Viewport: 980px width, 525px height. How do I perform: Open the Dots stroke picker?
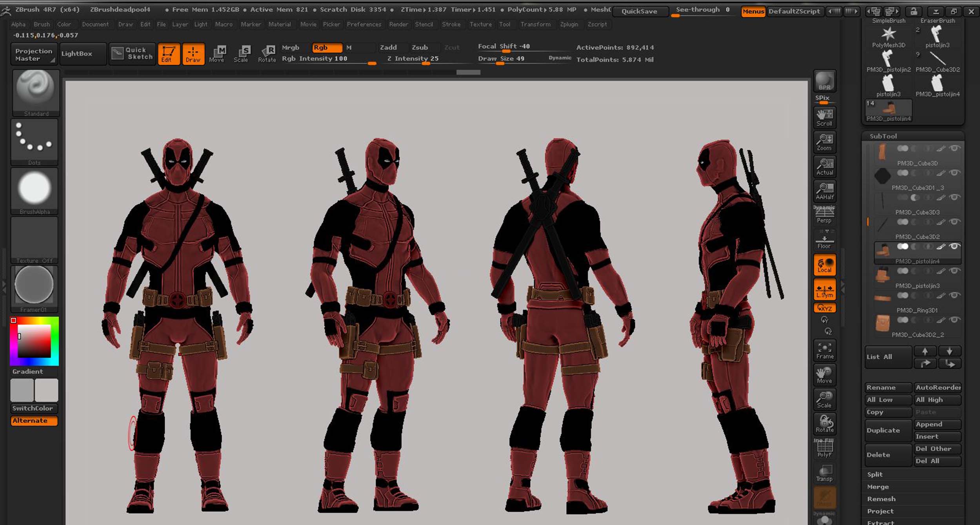[x=35, y=142]
